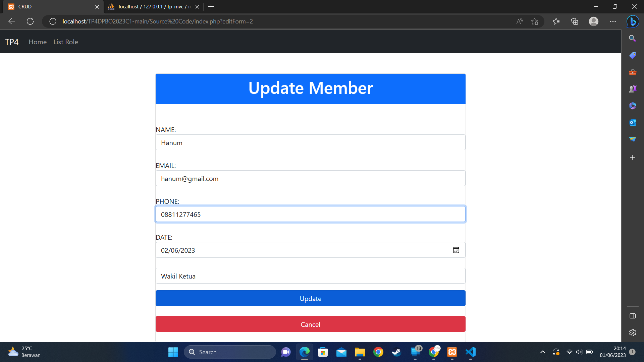Expand the system tray hidden icons chevron
The width and height of the screenshot is (644, 362).
pos(542,352)
